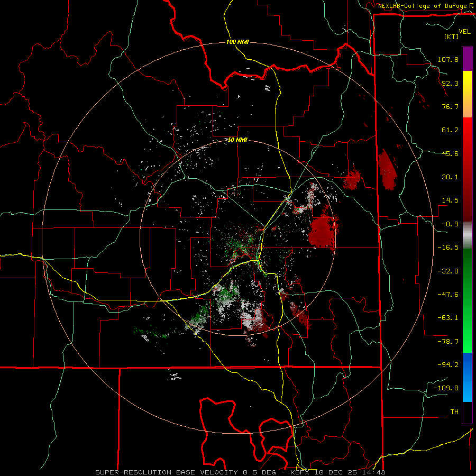
Task: Select the -109.8 scale value
Action: pos(446,388)
